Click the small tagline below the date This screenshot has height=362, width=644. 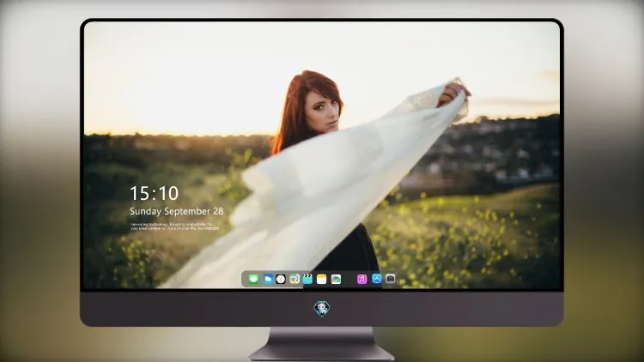pos(174,226)
